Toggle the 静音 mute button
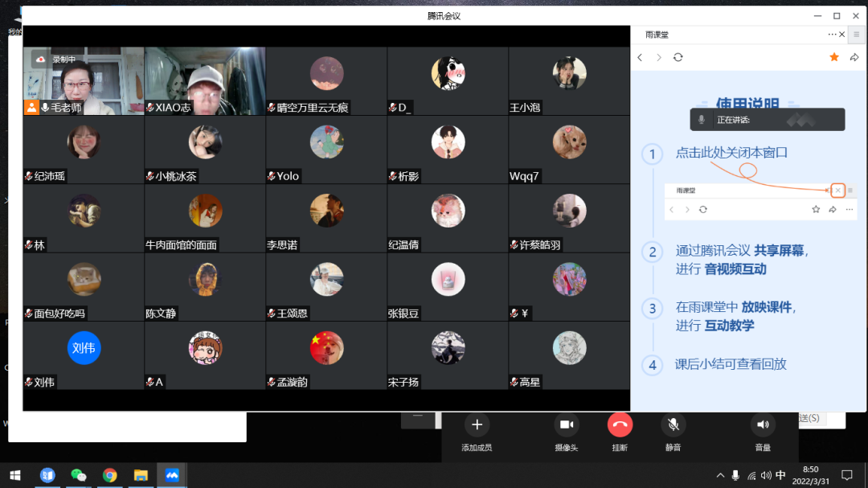 (x=674, y=424)
